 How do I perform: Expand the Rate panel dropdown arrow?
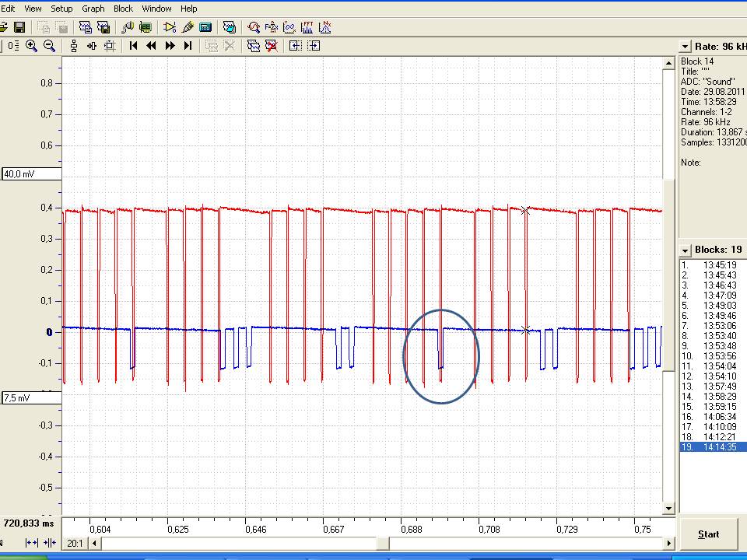[x=685, y=46]
